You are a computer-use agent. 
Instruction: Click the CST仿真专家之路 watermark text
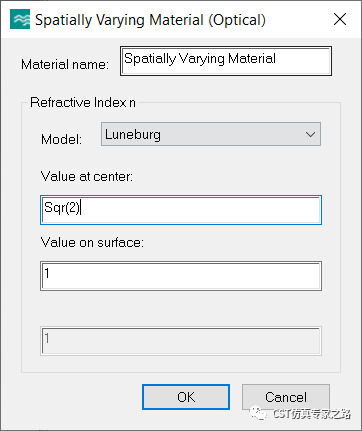pyautogui.click(x=312, y=414)
